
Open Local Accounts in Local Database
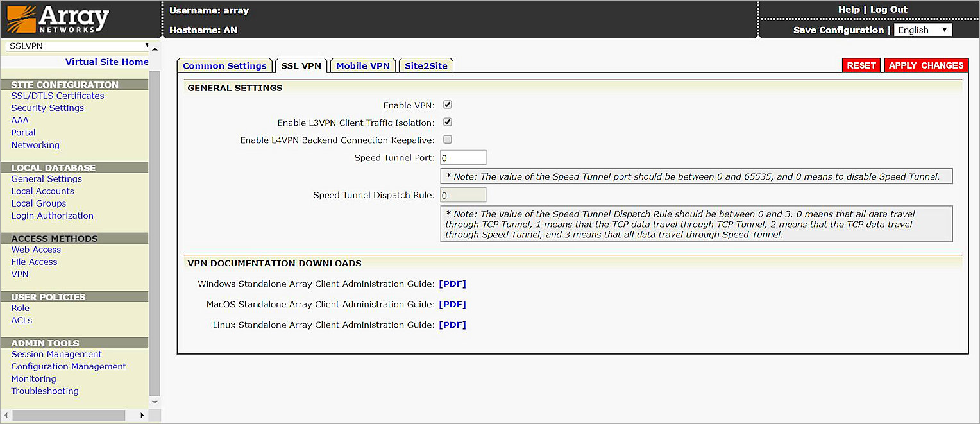[x=42, y=191]
